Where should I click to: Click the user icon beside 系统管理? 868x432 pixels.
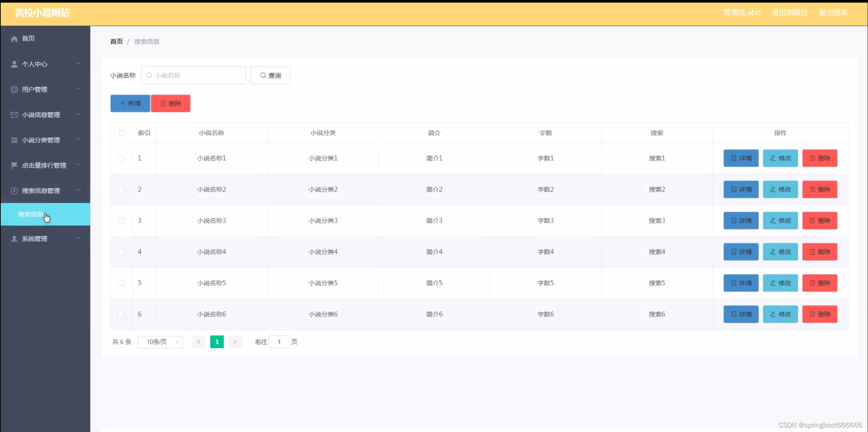click(14, 239)
